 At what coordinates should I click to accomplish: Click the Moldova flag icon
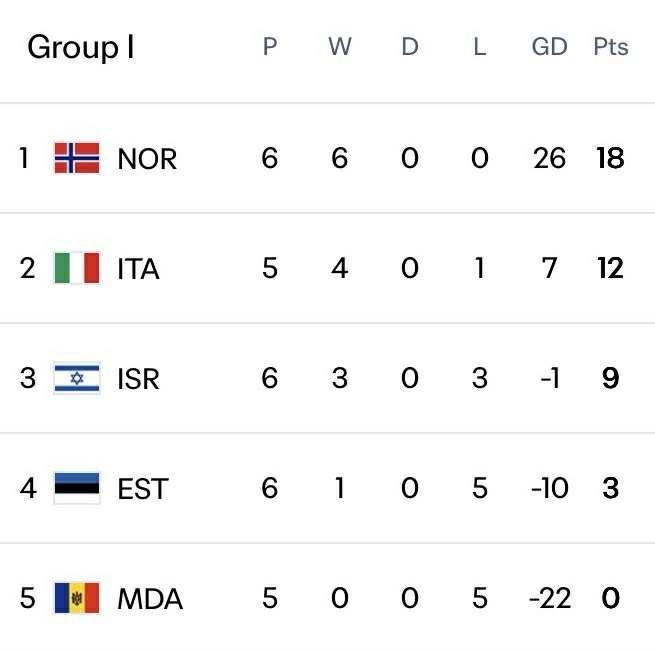pyautogui.click(x=77, y=598)
